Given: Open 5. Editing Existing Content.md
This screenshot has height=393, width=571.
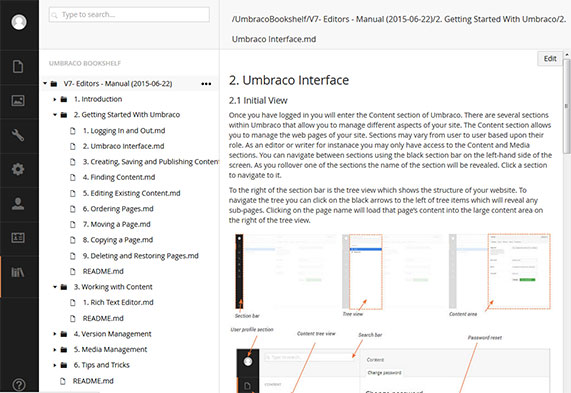Looking at the screenshot, I should tap(131, 193).
